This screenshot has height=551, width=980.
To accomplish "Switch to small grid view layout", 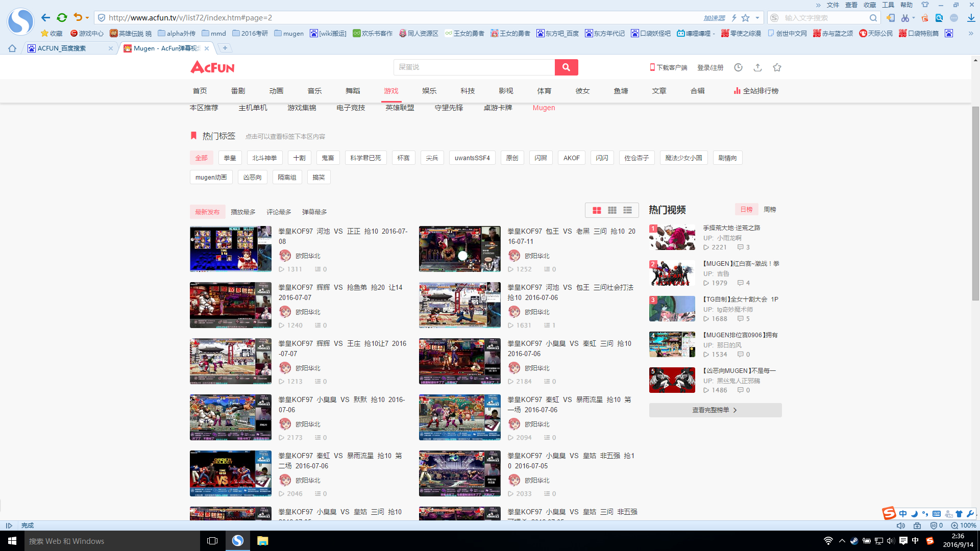I will click(612, 210).
